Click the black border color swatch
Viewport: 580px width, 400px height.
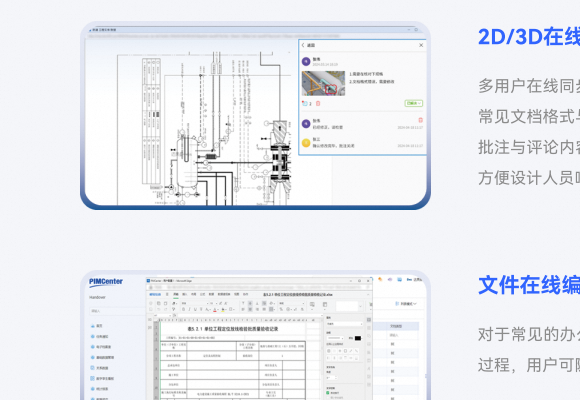point(358,338)
